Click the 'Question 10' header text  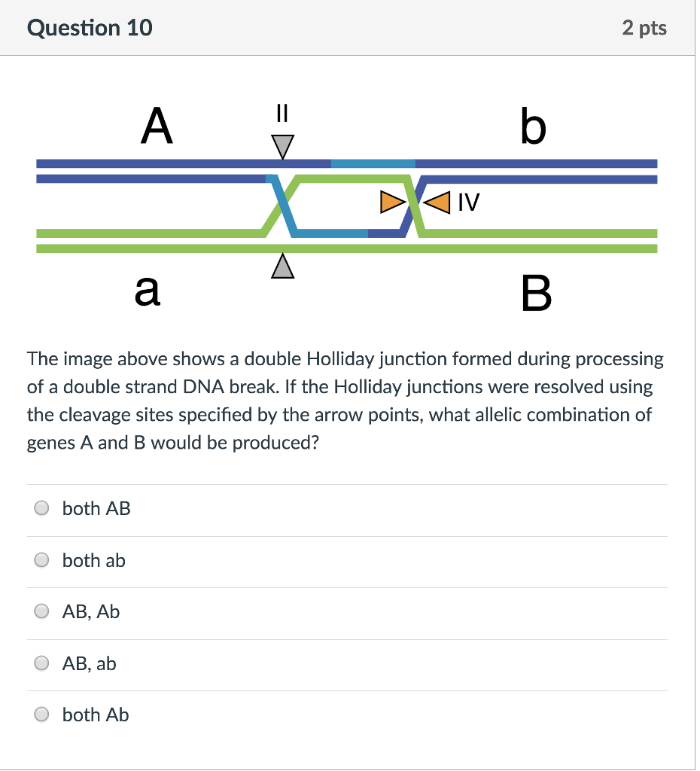(89, 28)
